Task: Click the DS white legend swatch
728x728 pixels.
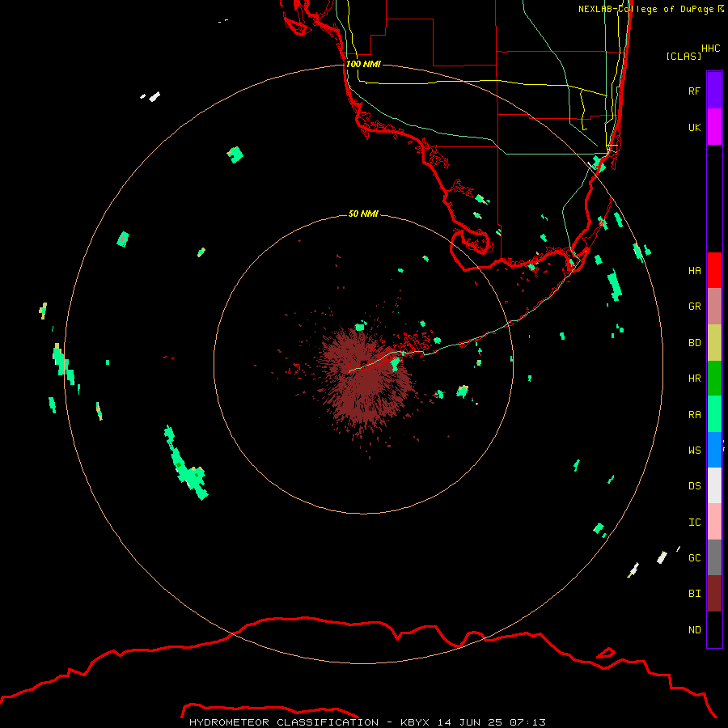Action: [x=714, y=485]
